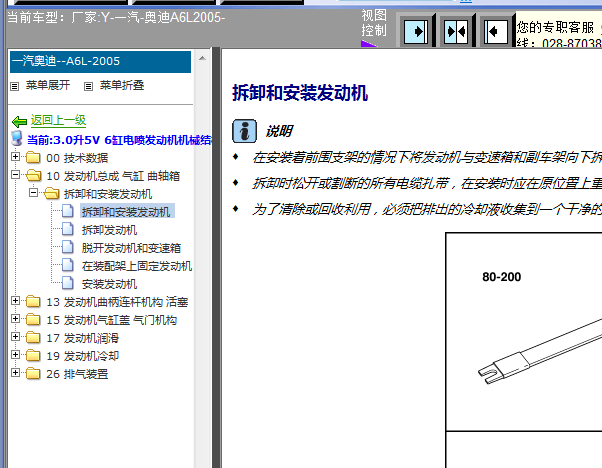Image resolution: width=602 pixels, height=468 pixels.
Task: Select the 17 发动机润滑 label
Action: 83,338
